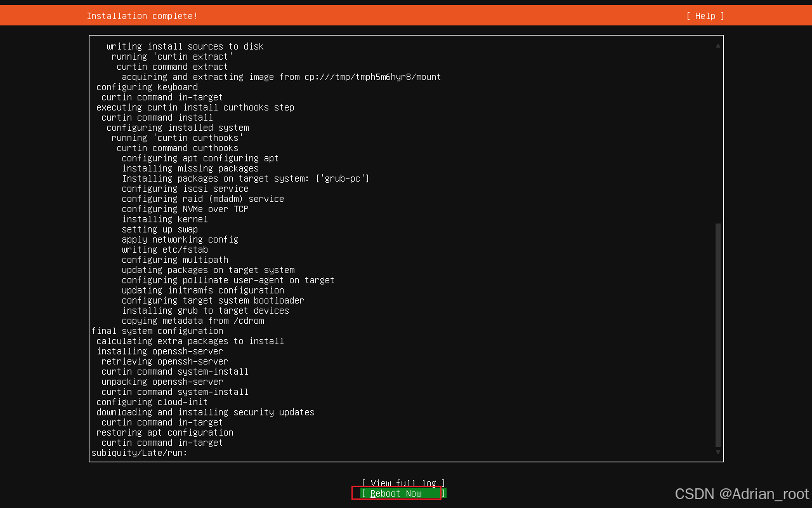Click the log scrollbar up arrow
This screenshot has width=812, height=508.
(x=718, y=46)
